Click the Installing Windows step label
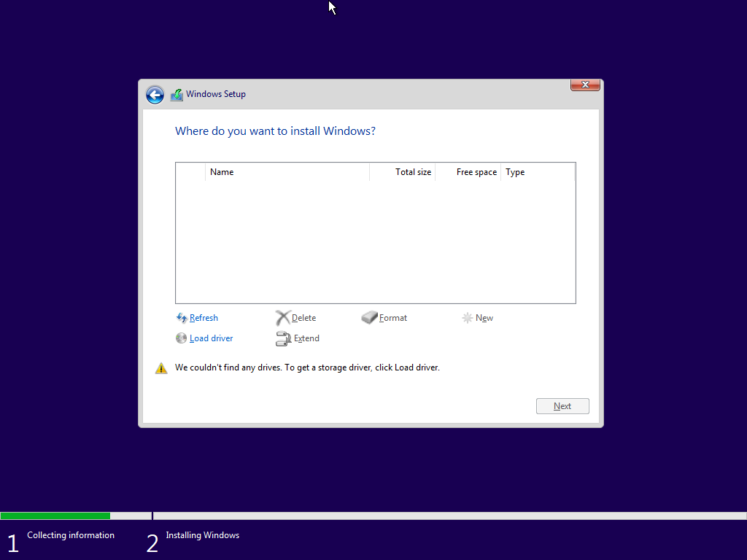This screenshot has height=560, width=747. tap(202, 535)
